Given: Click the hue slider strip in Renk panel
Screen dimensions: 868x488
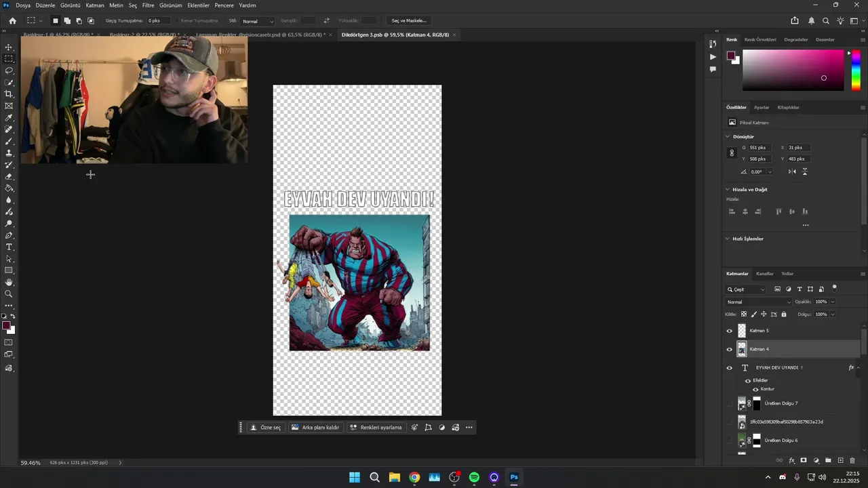Looking at the screenshot, I should [856, 70].
